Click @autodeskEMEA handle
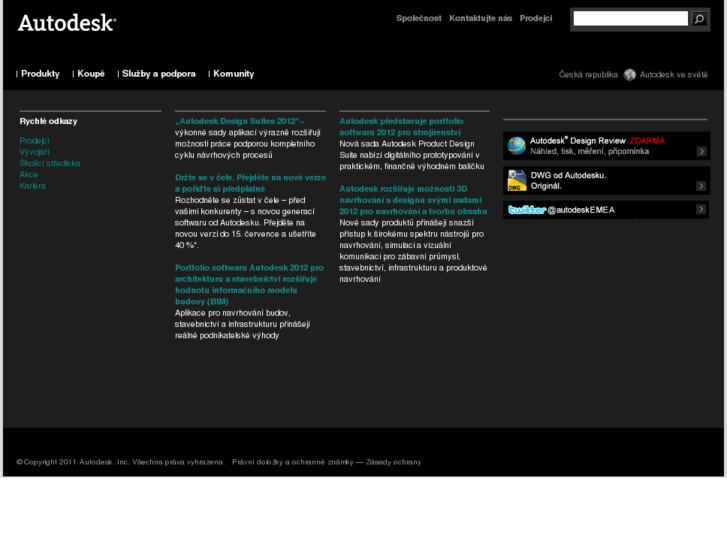The height and width of the screenshot is (545, 727). click(581, 210)
